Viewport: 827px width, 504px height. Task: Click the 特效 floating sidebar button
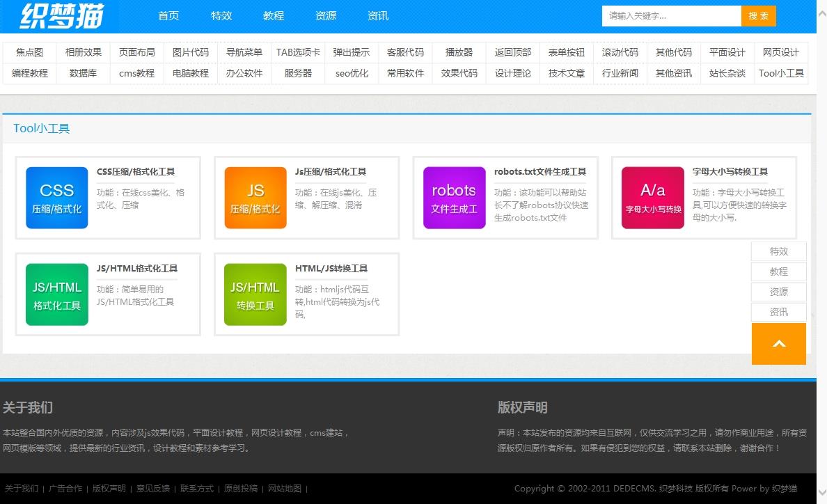pyautogui.click(x=778, y=252)
